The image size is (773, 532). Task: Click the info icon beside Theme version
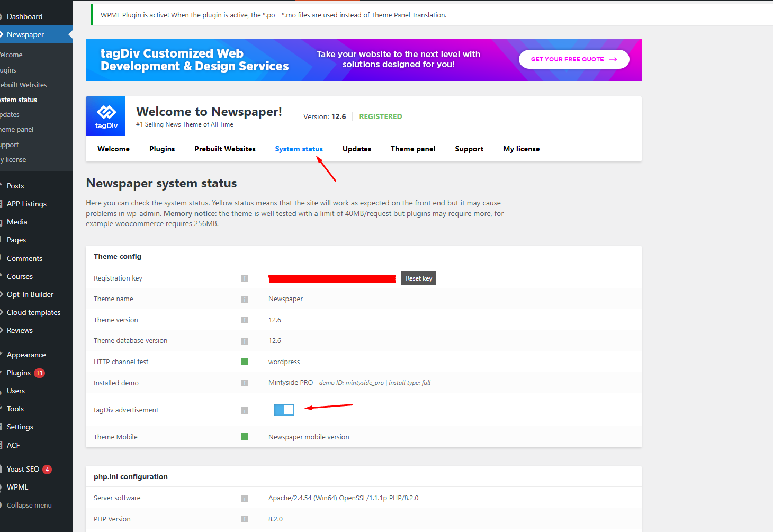(245, 320)
